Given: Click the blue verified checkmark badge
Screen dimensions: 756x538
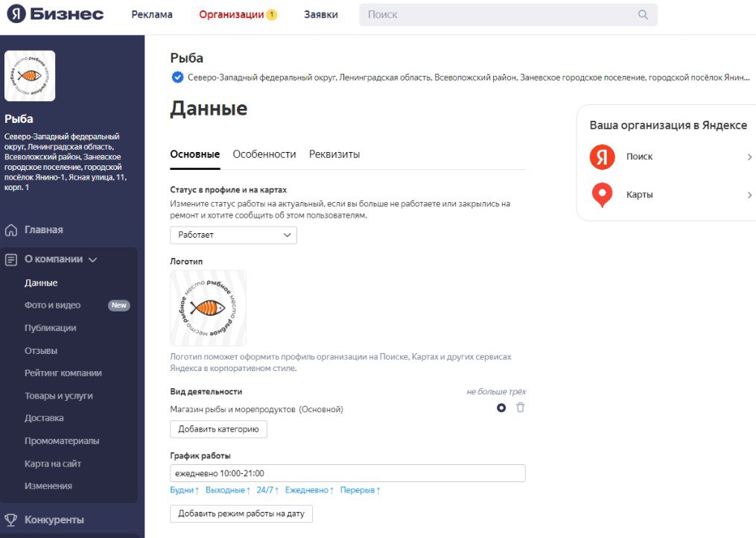Looking at the screenshot, I should pos(177,77).
